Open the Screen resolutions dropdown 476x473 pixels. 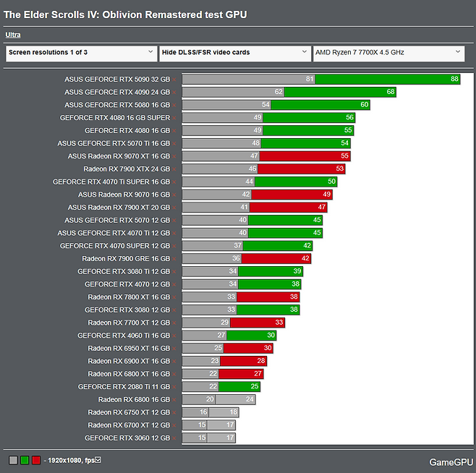(80, 53)
